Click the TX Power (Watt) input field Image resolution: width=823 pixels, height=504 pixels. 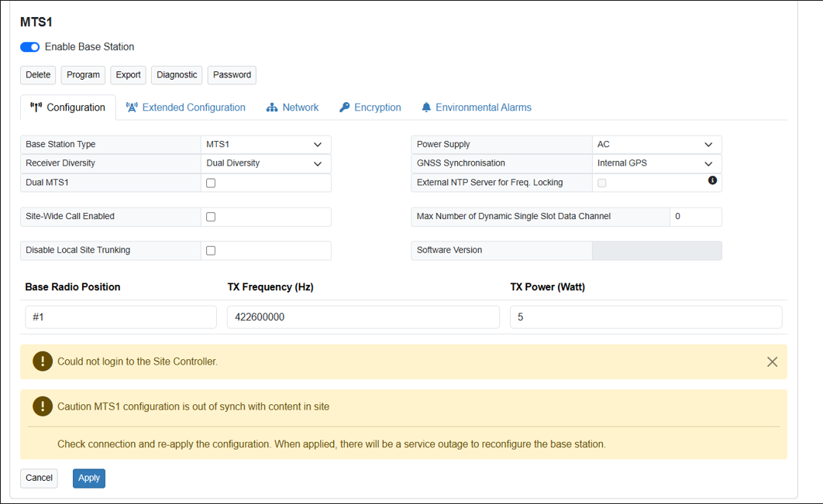click(x=646, y=317)
